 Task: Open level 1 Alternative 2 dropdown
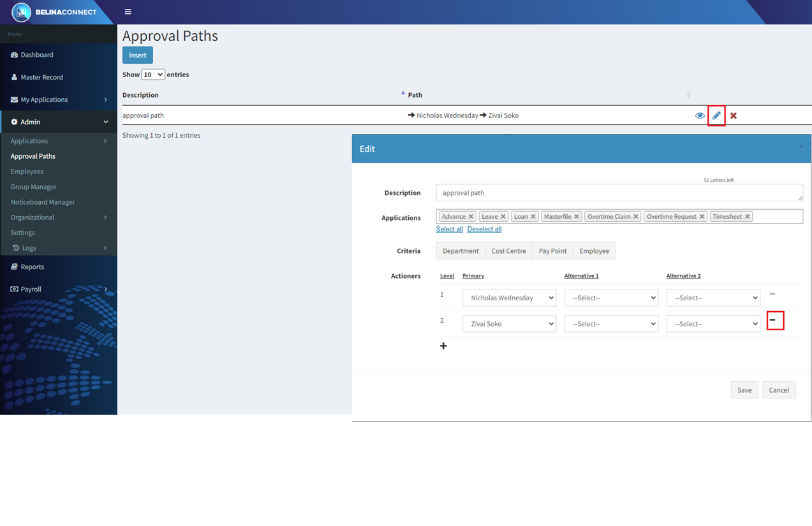(713, 298)
